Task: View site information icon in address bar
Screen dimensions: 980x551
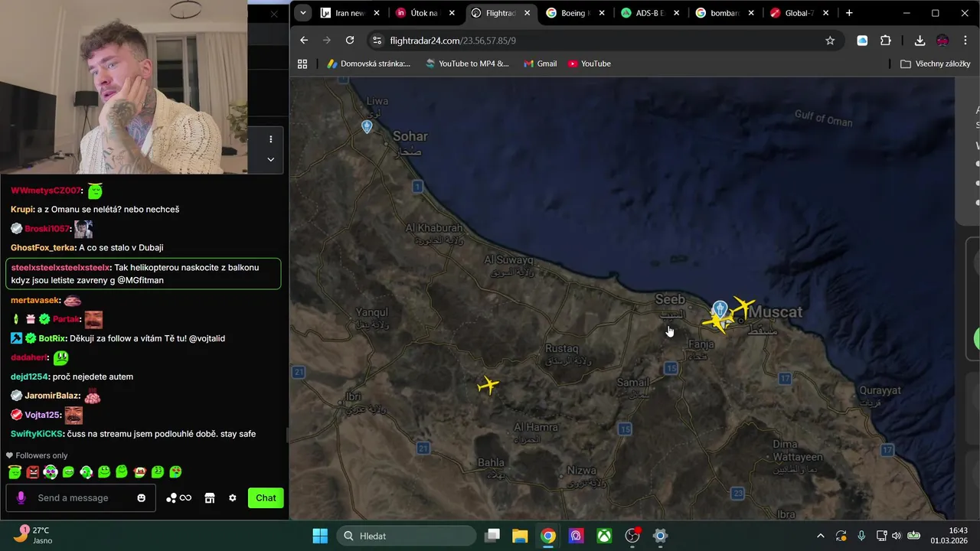Action: 376,41
